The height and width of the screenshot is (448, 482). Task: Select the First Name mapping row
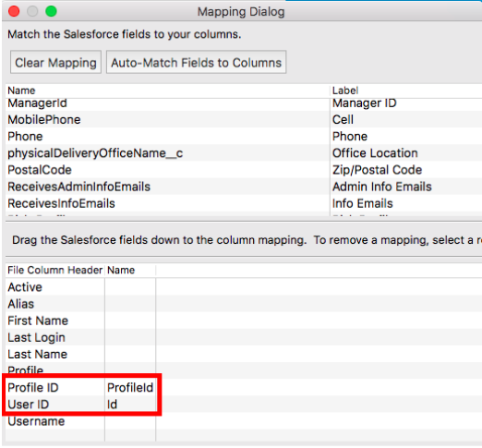(244, 321)
